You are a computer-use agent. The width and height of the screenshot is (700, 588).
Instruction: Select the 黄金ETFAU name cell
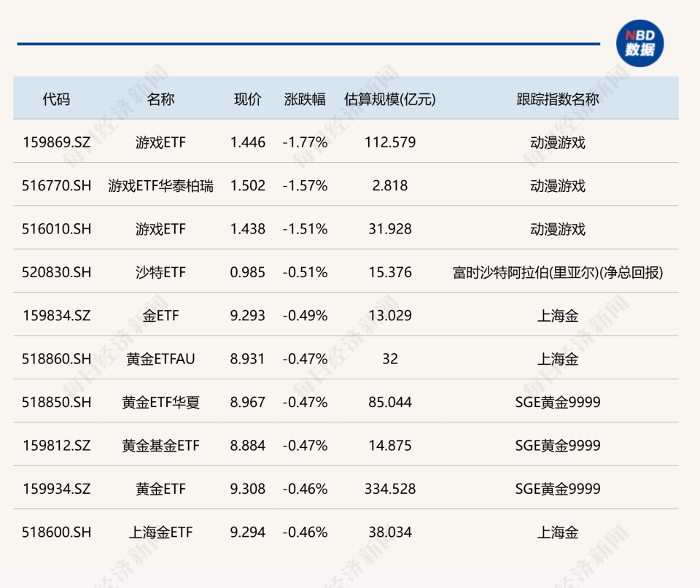160,359
